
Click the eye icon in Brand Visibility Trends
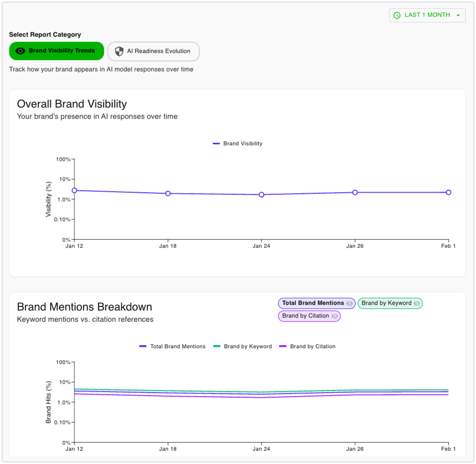coord(20,51)
